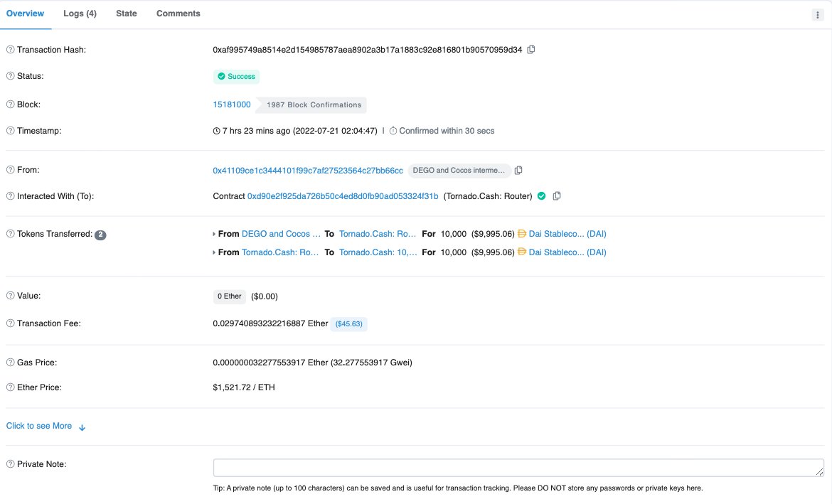The width and height of the screenshot is (832, 504).
Task: Click the gas price 32.277553917 Gwei text
Action: point(371,363)
